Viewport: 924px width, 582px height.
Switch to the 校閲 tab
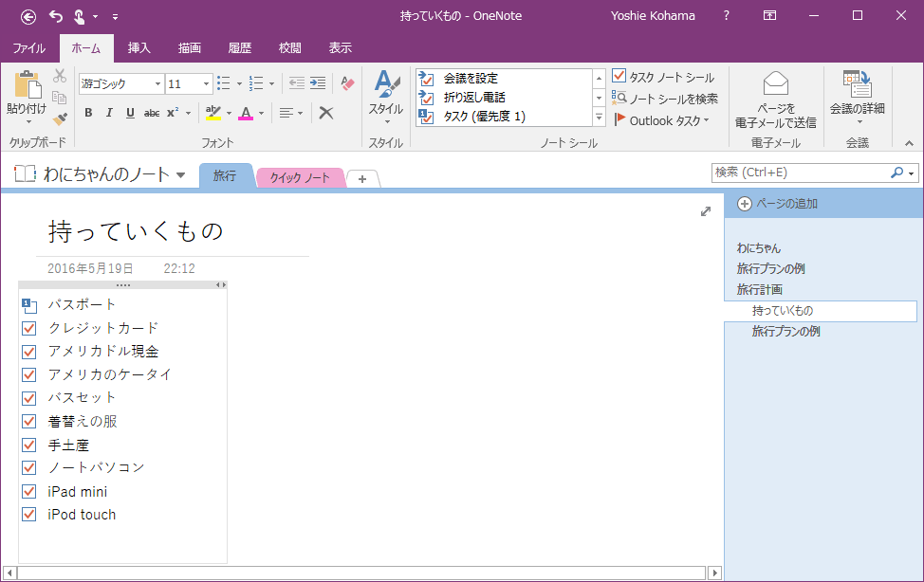289,47
